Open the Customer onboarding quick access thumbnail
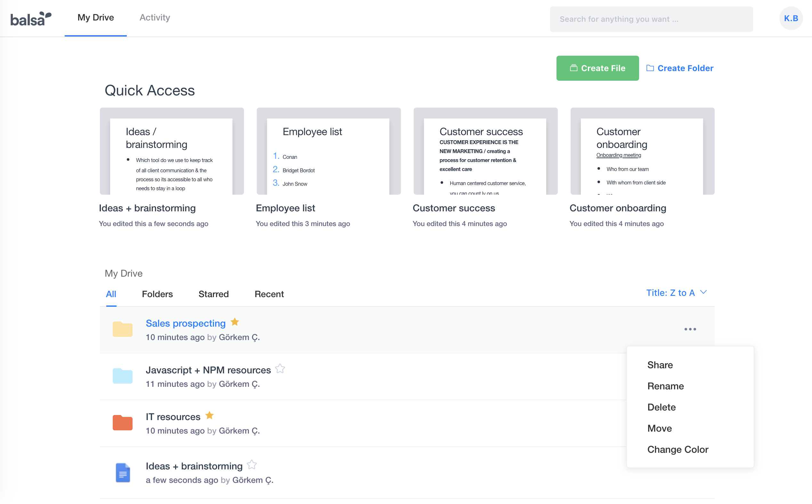Image resolution: width=812 pixels, height=504 pixels. click(x=642, y=151)
